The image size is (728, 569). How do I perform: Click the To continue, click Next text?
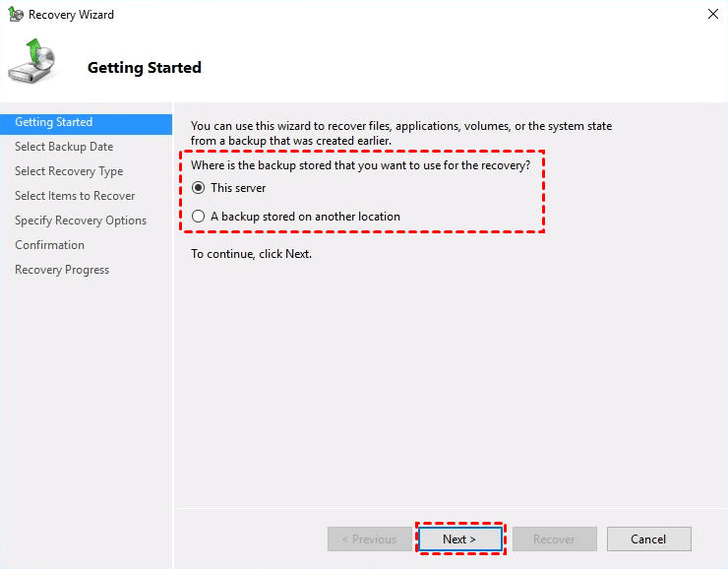click(x=251, y=254)
